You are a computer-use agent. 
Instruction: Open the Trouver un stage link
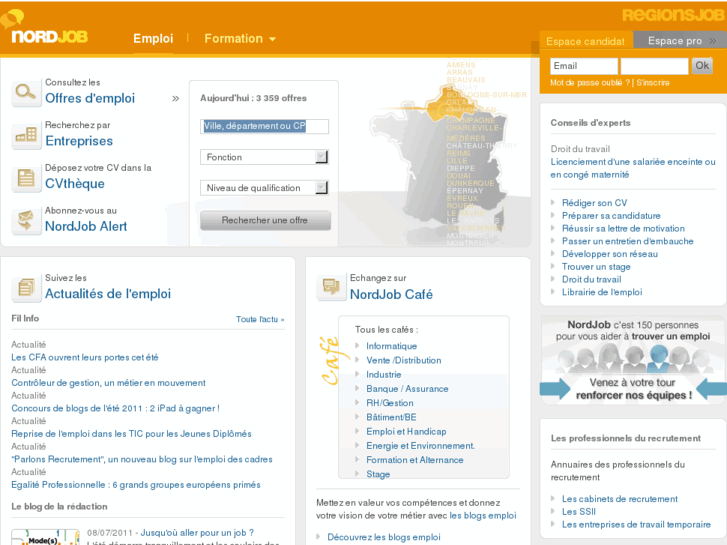[x=596, y=267]
